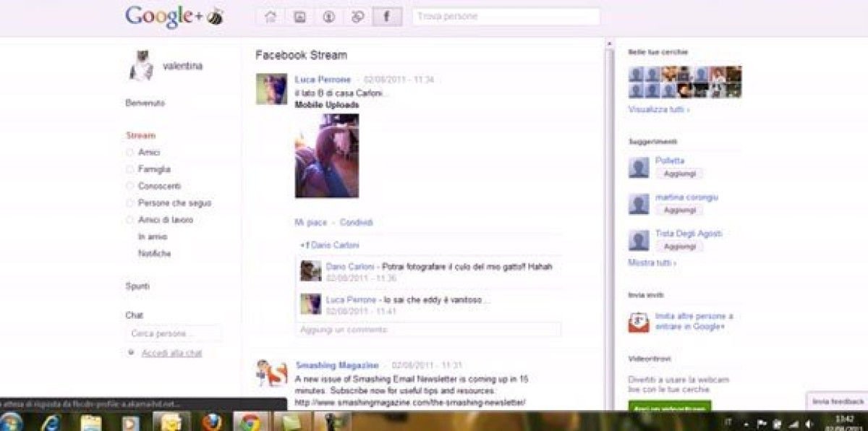Open Dario Carloni's name in the comment

tap(350, 267)
